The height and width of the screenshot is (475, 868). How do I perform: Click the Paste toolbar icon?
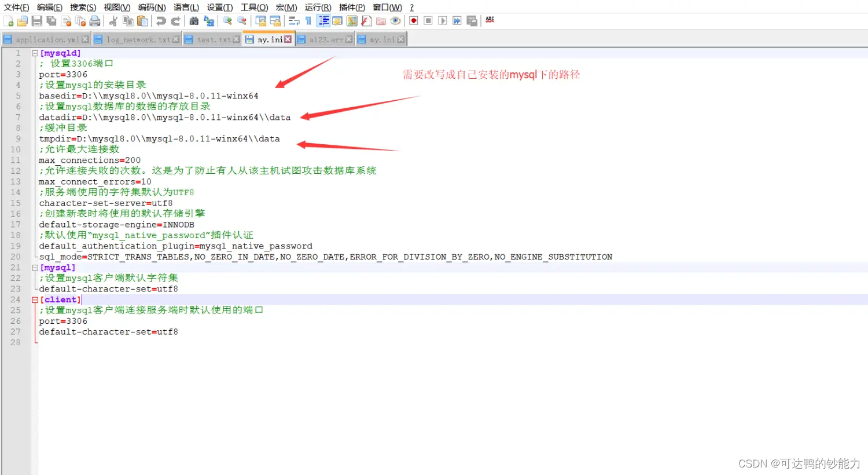click(142, 21)
